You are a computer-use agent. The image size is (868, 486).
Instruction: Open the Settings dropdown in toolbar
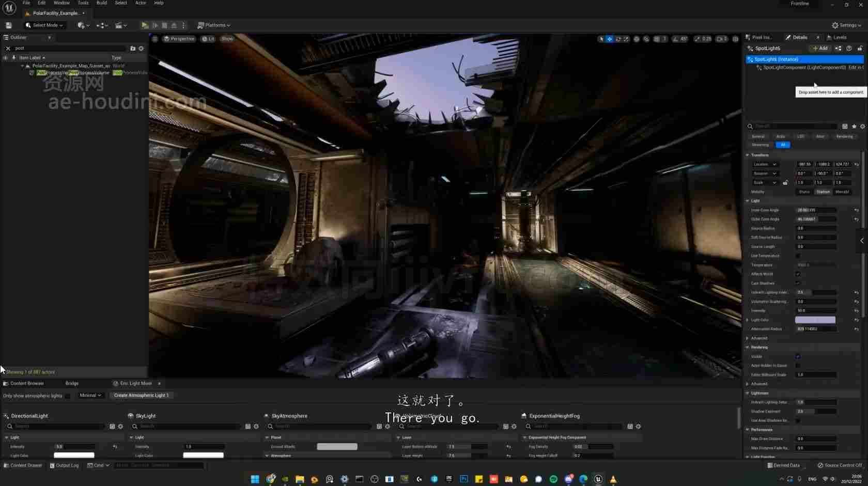click(846, 25)
